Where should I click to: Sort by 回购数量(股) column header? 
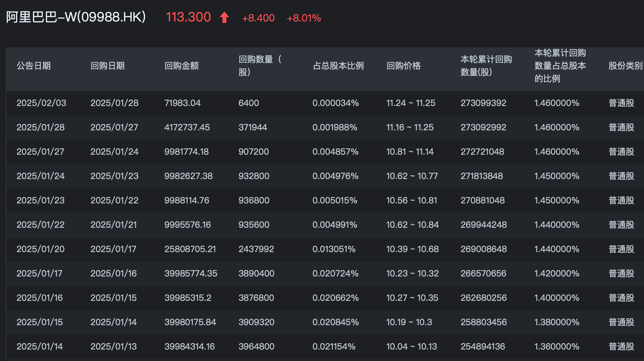coord(260,66)
